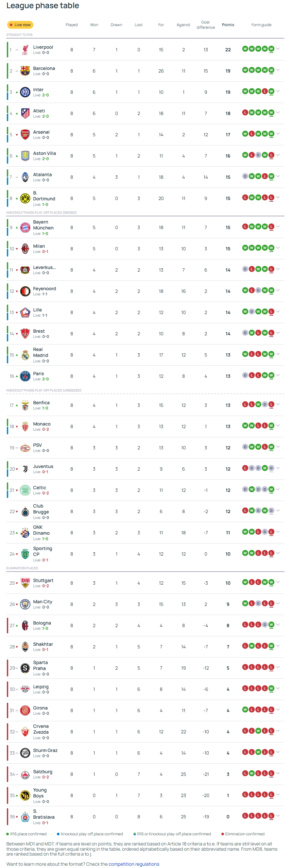Click the Form guide column header
The height and width of the screenshot is (868, 291).
(x=261, y=25)
